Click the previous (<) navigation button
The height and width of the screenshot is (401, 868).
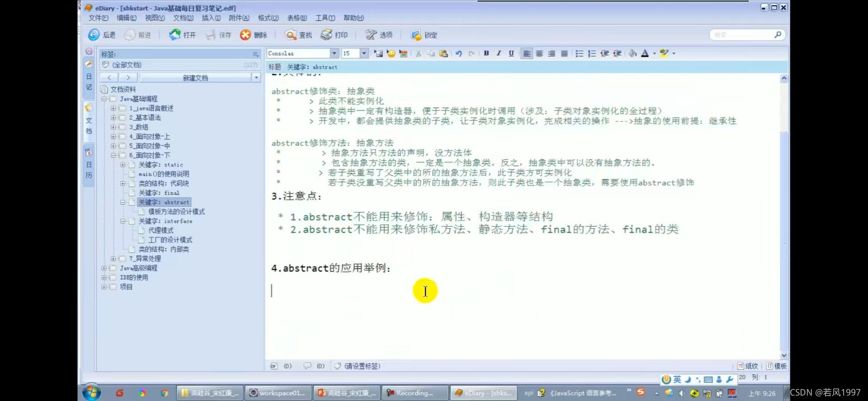[109, 78]
